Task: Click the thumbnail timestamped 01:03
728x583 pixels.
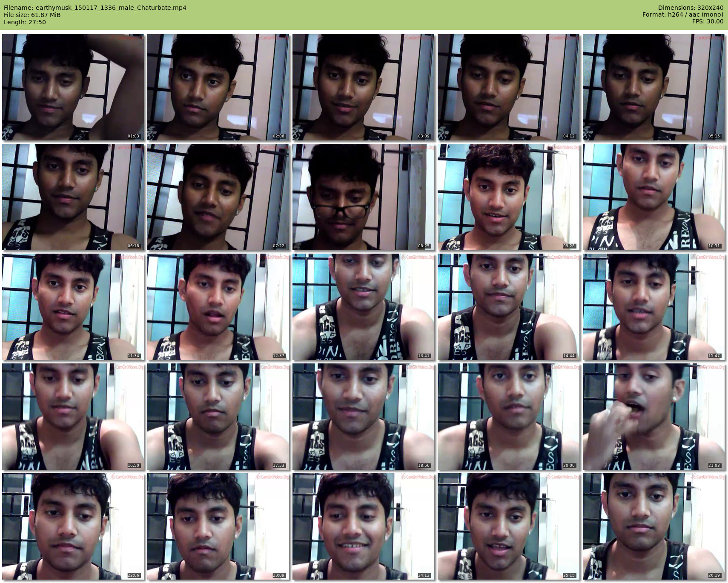Action: click(x=73, y=87)
